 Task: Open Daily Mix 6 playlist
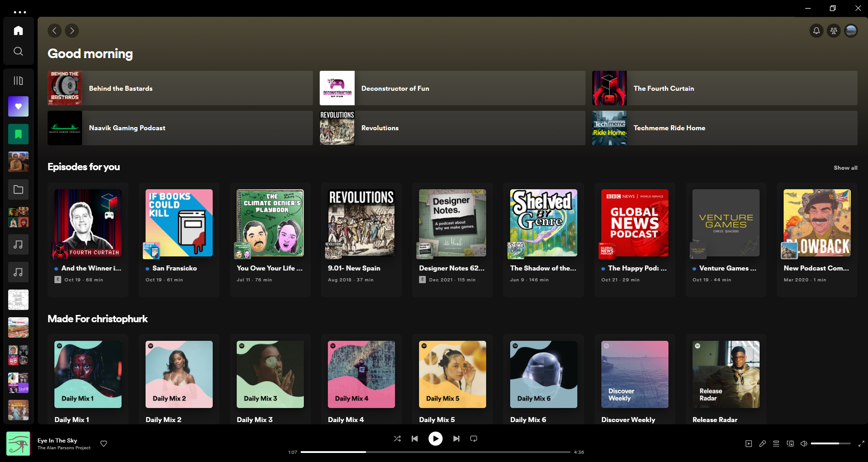[544, 379]
